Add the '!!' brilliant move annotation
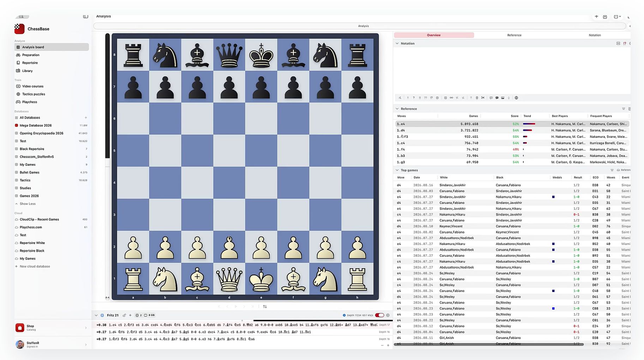The height and width of the screenshot is (360, 644). click(x=420, y=98)
